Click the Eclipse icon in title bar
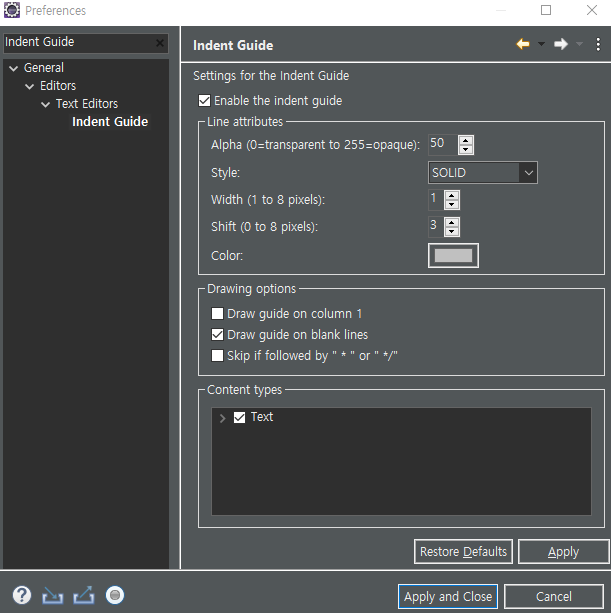Viewport: 611px width, 613px height. 12,10
